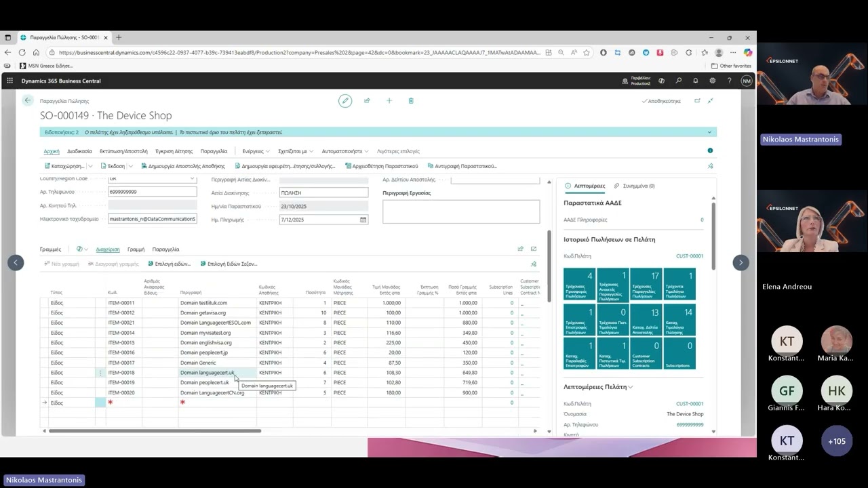Open customer link CUST-00001 in sales history
Viewport: 868px width, 488px height.
pyautogui.click(x=690, y=256)
